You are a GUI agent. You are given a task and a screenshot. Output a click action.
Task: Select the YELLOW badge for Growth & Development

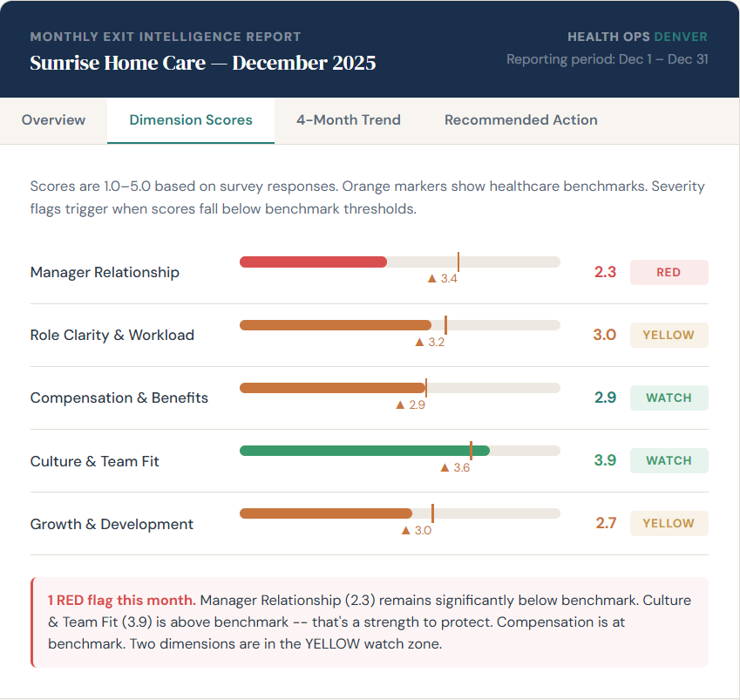coord(669,523)
